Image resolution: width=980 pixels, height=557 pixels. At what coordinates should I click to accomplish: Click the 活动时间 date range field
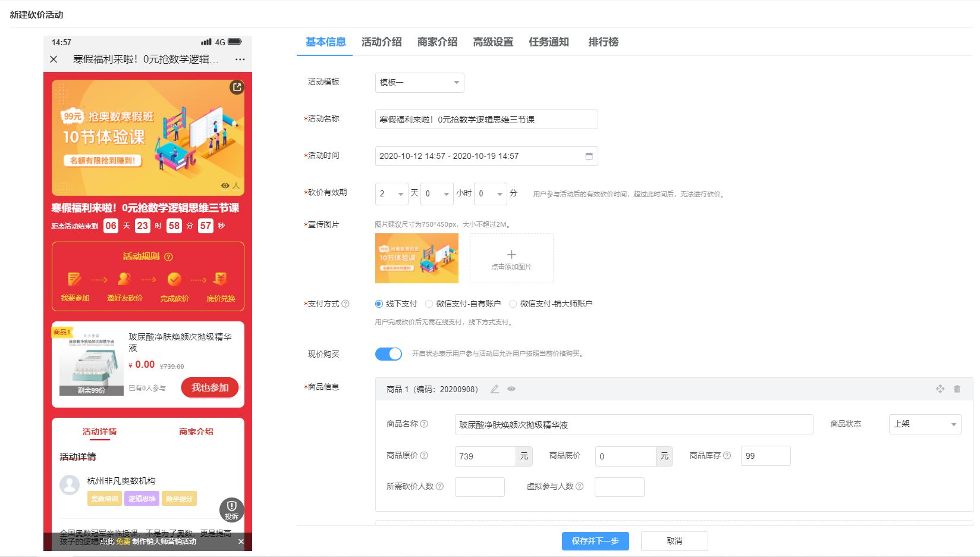pos(486,157)
